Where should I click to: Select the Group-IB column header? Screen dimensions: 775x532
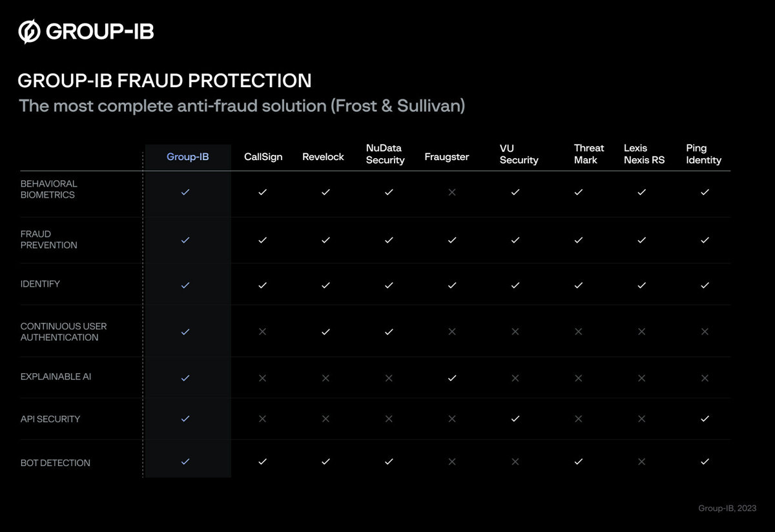click(x=188, y=157)
